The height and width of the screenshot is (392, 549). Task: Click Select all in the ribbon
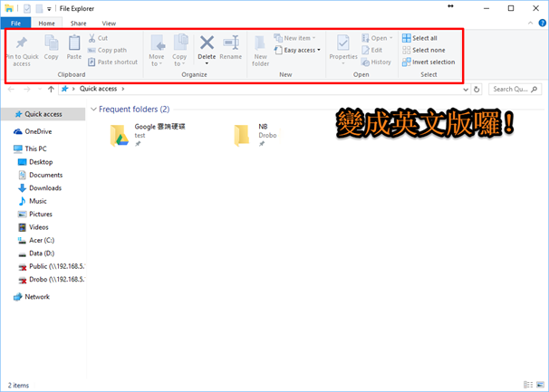point(424,39)
